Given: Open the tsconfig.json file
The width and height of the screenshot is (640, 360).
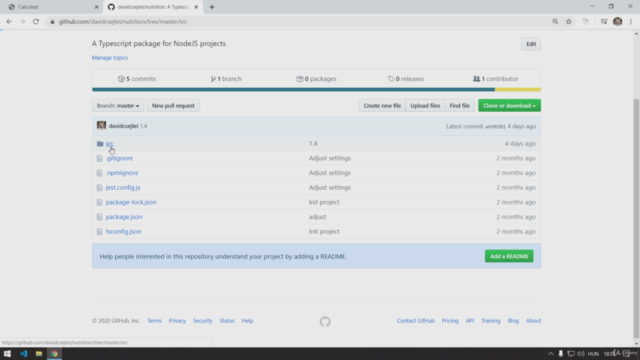Looking at the screenshot, I should 123,231.
